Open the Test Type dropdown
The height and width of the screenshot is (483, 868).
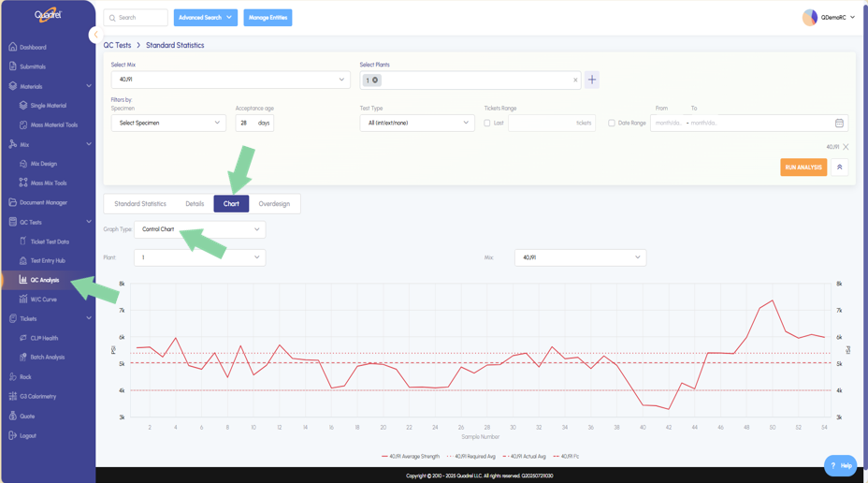tap(417, 123)
